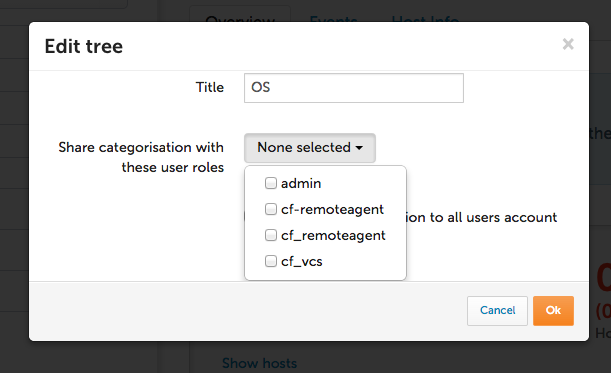
Task: Confirm changes with the orange Ok button
Action: point(553,311)
